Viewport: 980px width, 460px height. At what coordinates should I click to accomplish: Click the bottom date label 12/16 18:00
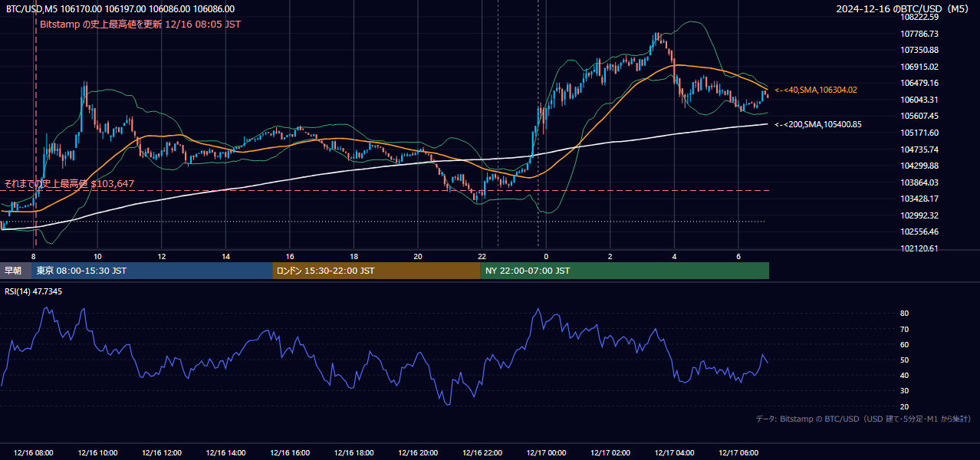[x=354, y=453]
